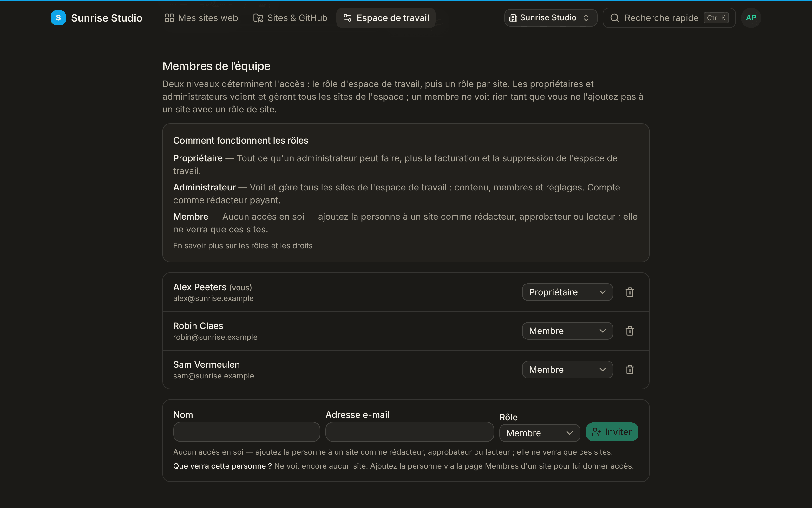
Task: Click the Inviter button
Action: coord(612,432)
